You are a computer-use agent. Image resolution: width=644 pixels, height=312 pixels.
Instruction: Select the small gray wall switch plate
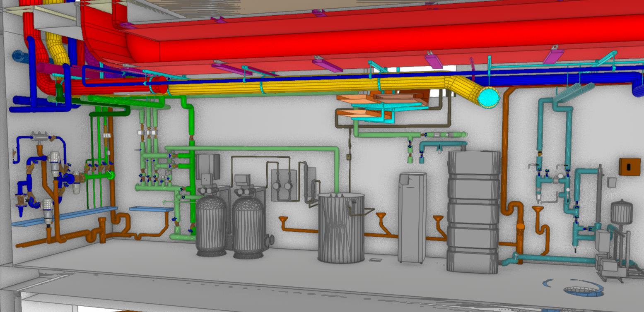[611, 182]
